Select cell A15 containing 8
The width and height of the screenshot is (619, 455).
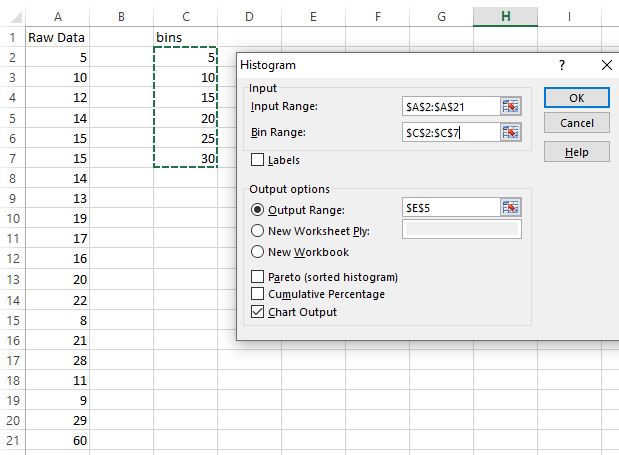(58, 320)
